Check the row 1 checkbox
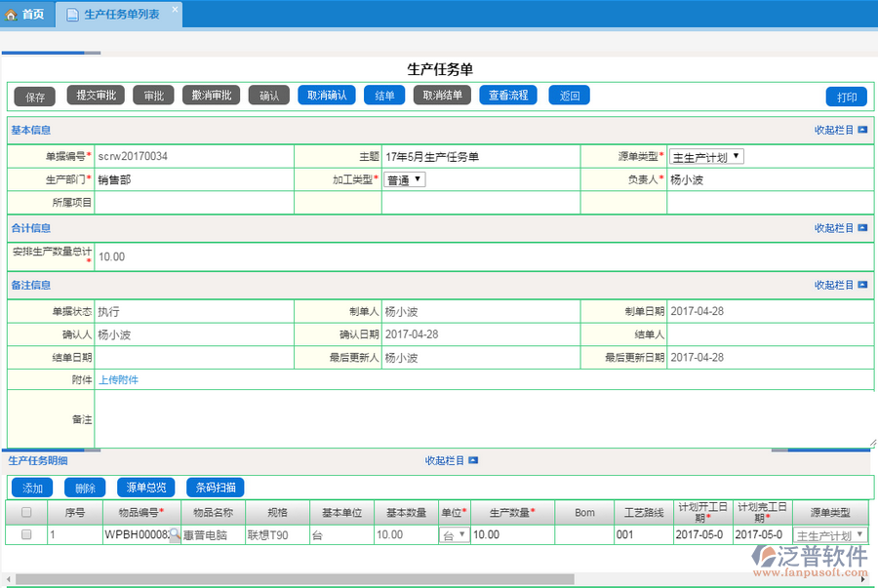The height and width of the screenshot is (588, 878). click(26, 535)
